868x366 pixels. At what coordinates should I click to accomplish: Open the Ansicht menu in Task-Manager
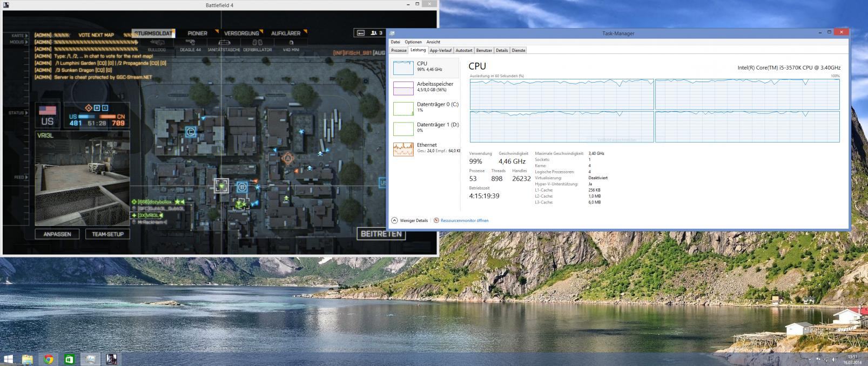(x=433, y=42)
